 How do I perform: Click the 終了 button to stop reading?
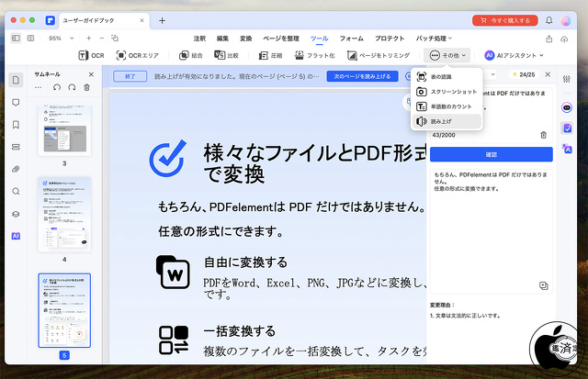[x=130, y=76]
